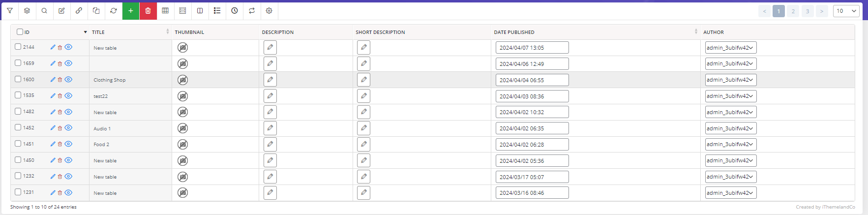
Task: Open the author dropdown for row 1451
Action: coord(731,144)
